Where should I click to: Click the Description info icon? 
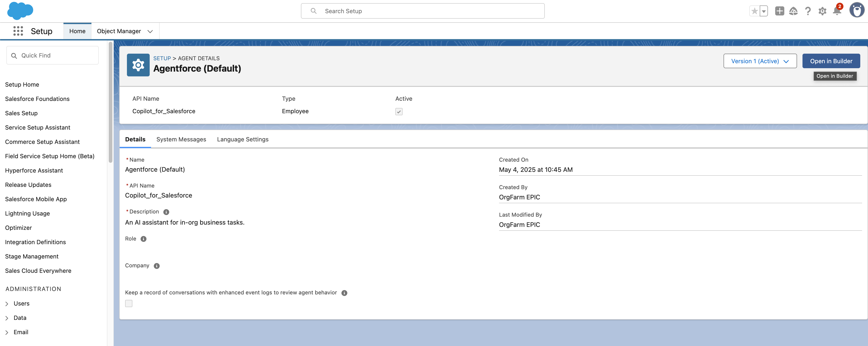[166, 212]
